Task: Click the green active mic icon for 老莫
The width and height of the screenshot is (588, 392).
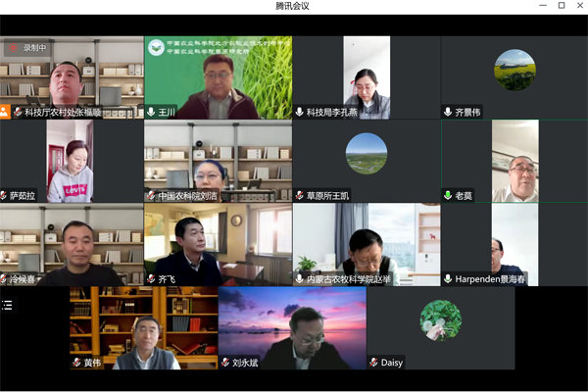Action: 448,195
